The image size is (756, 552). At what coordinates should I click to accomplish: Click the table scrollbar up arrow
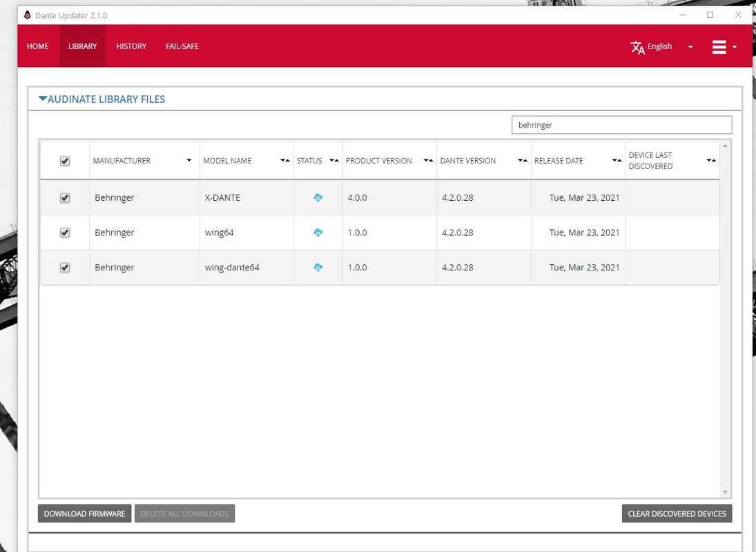(x=725, y=146)
